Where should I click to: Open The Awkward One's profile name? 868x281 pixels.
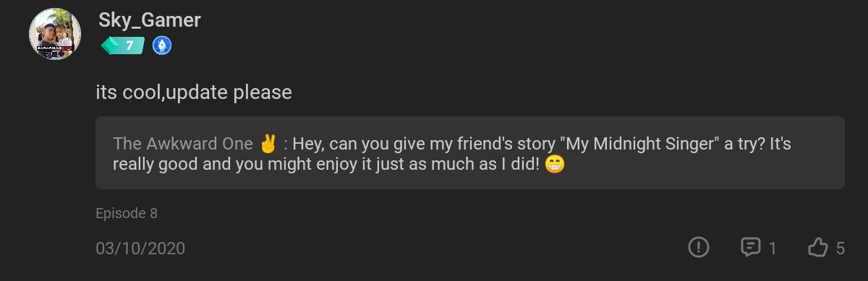[x=183, y=144]
